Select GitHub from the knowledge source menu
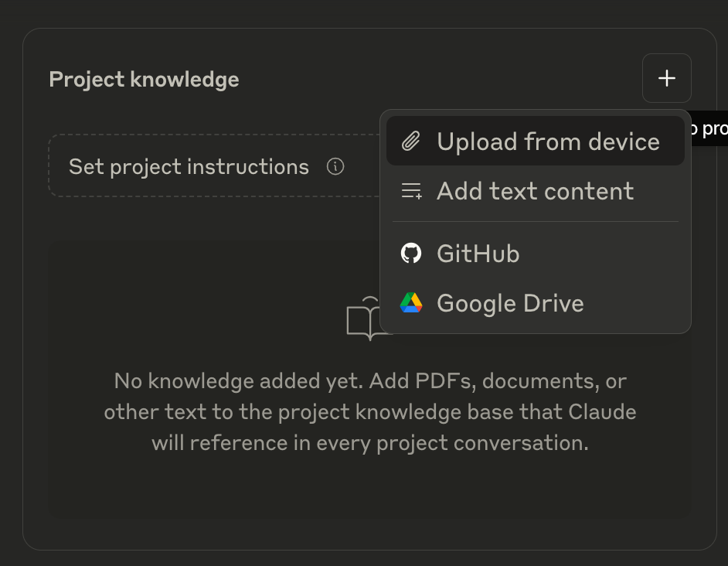 coord(478,253)
